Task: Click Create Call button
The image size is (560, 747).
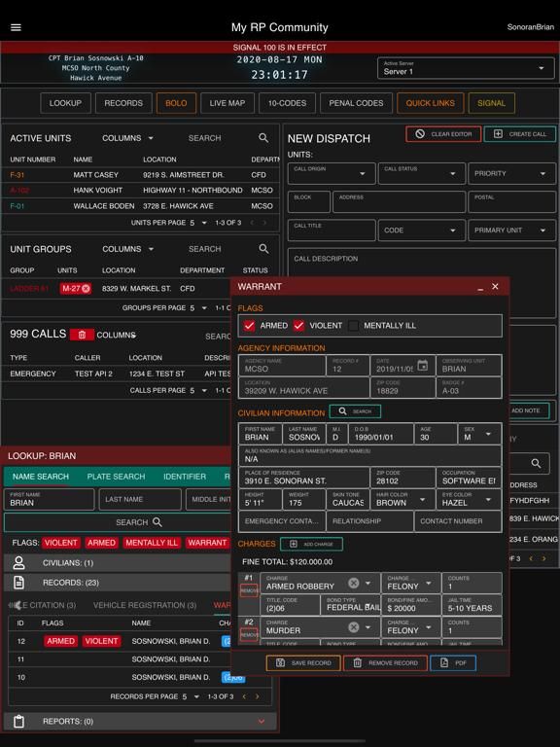Action: point(520,134)
